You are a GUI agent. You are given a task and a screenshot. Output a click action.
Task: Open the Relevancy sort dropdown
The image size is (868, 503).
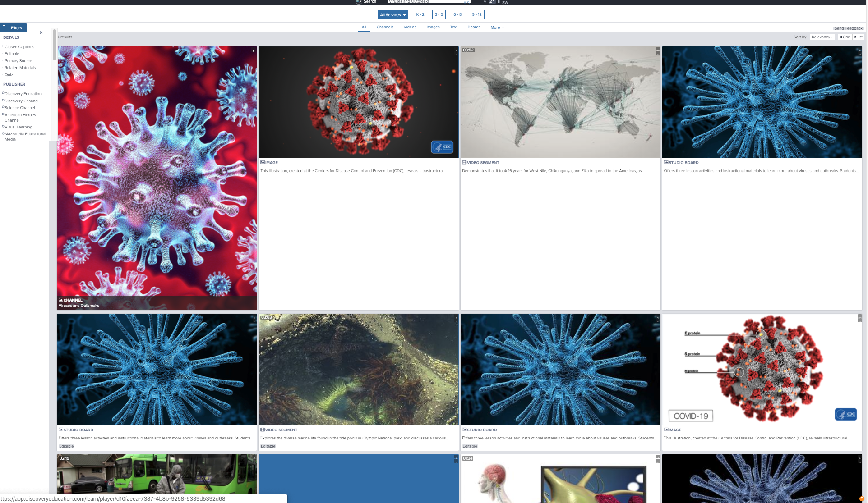click(822, 37)
